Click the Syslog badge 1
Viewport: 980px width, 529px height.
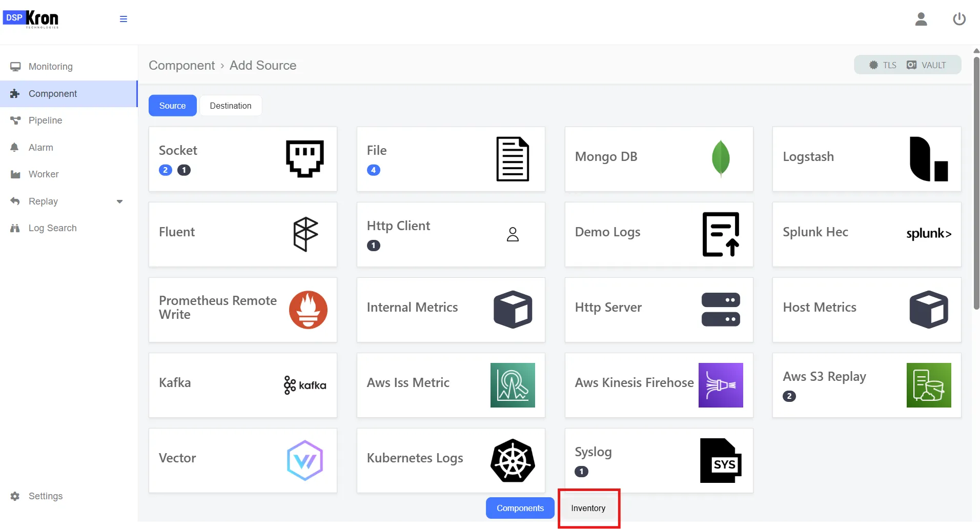[582, 472]
